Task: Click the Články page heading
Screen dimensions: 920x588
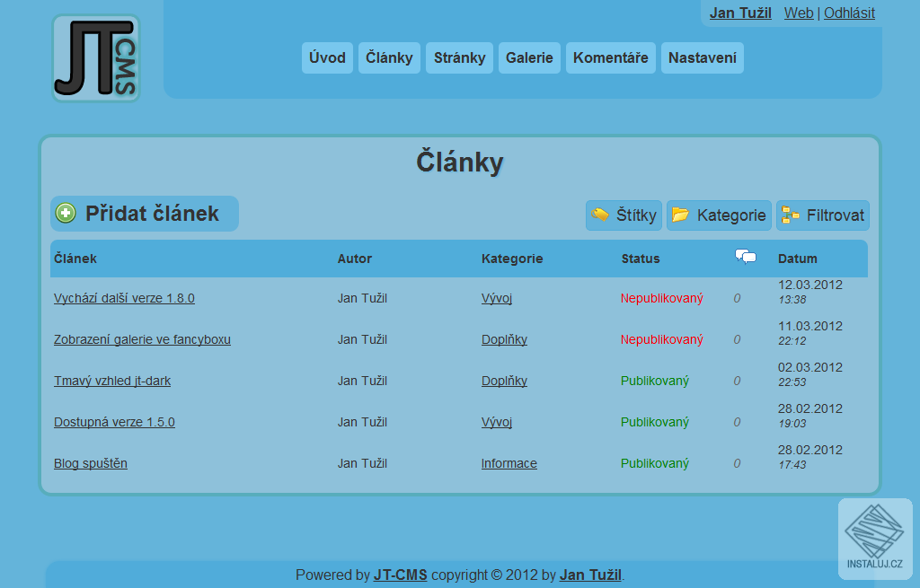Action: coord(460,162)
